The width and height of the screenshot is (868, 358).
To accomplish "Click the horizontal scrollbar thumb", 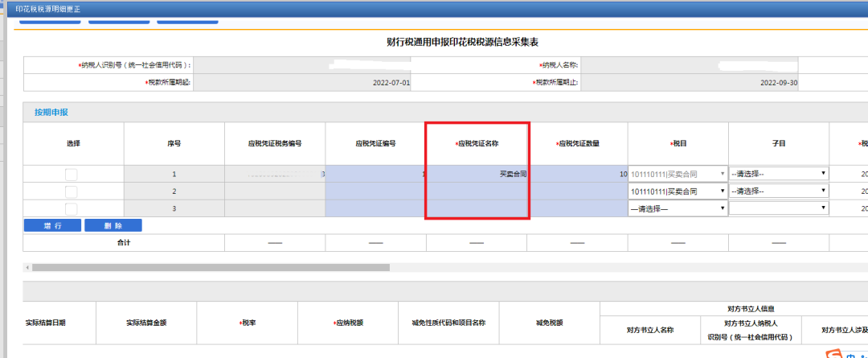I will pos(211,268).
